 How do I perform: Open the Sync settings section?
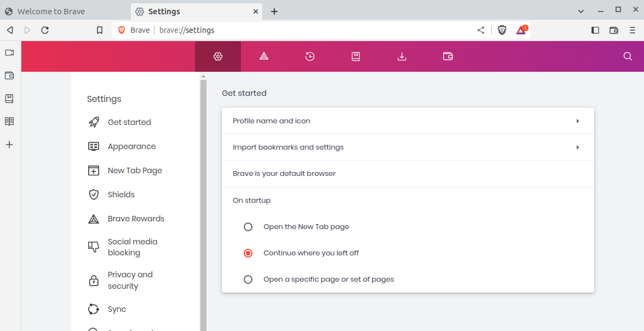tap(117, 309)
